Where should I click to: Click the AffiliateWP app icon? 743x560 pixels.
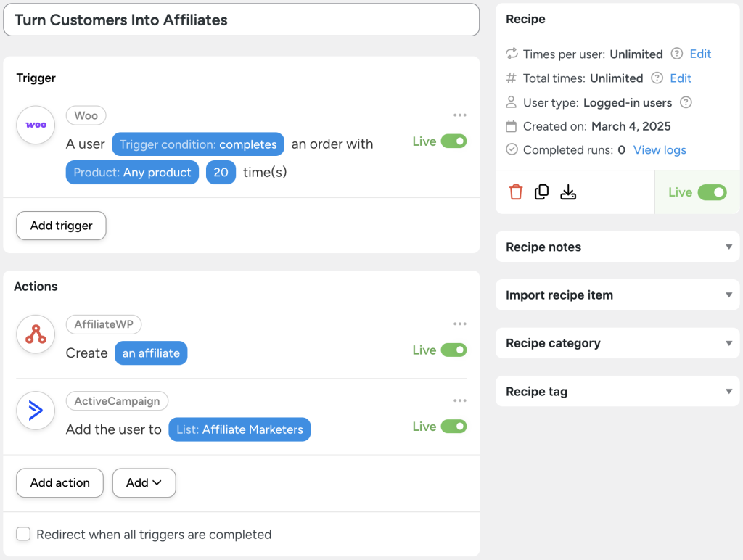[35, 334]
